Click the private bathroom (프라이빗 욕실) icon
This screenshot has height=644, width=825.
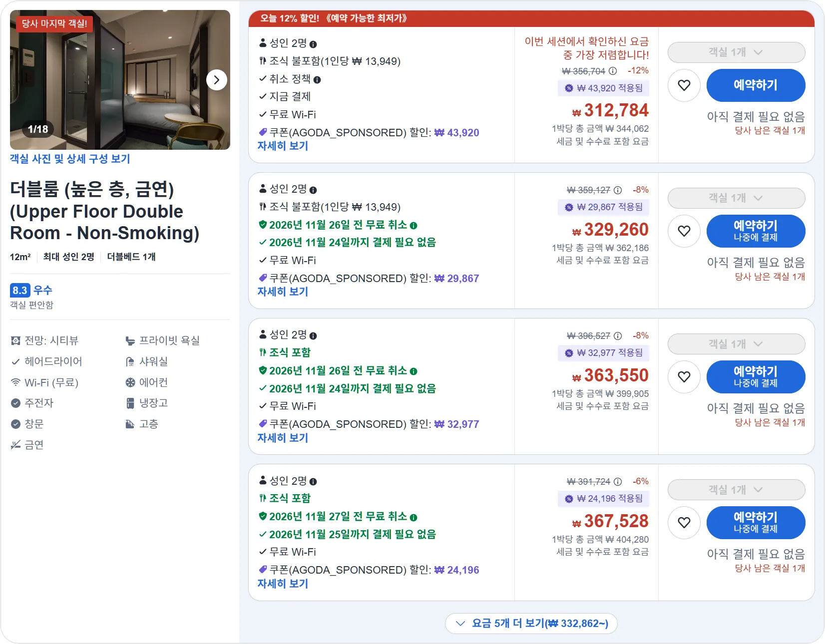(130, 341)
